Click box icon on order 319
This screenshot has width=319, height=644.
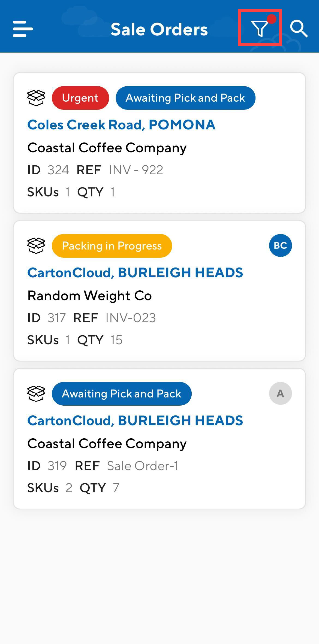pyautogui.click(x=36, y=393)
